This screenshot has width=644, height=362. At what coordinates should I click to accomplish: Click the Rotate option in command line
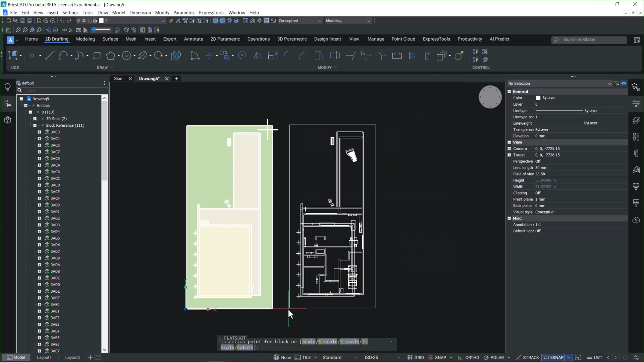tap(245, 348)
